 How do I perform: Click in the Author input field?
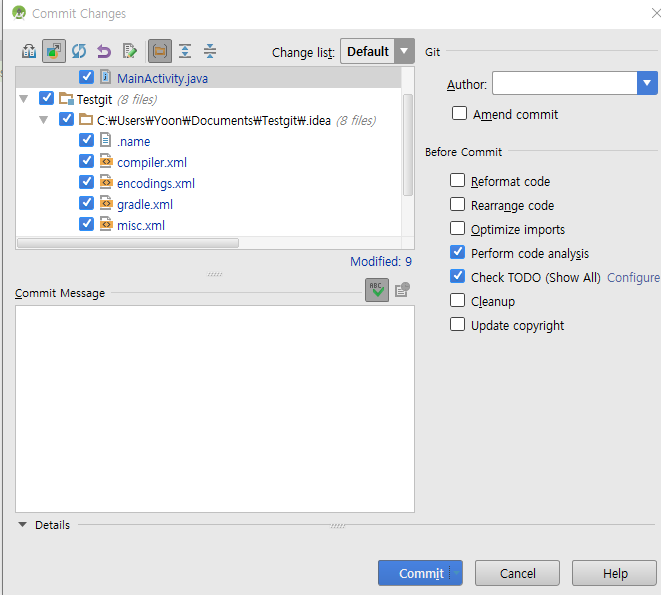pyautogui.click(x=564, y=83)
